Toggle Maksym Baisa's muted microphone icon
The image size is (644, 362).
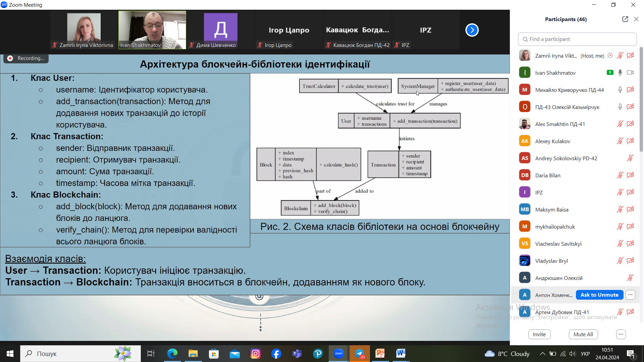click(620, 209)
